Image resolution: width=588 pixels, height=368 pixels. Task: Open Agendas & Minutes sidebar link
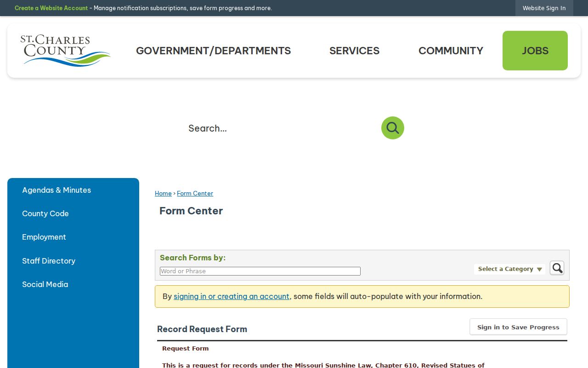tap(57, 190)
